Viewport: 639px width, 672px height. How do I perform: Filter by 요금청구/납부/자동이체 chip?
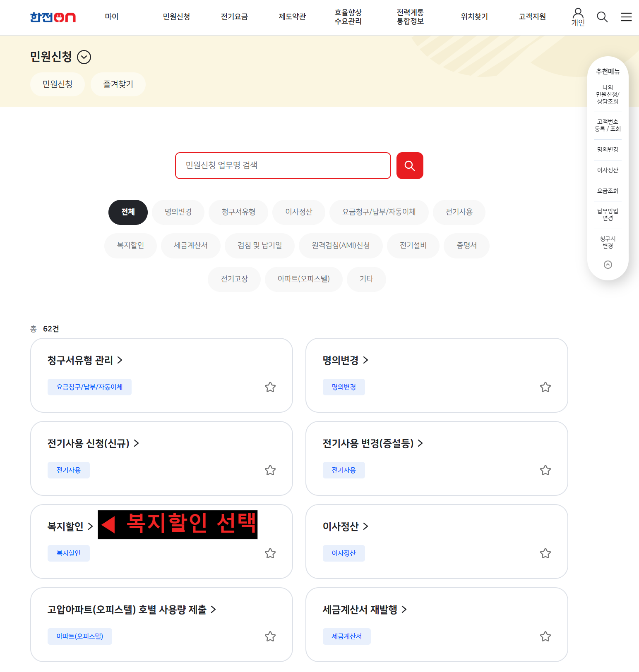tap(379, 212)
